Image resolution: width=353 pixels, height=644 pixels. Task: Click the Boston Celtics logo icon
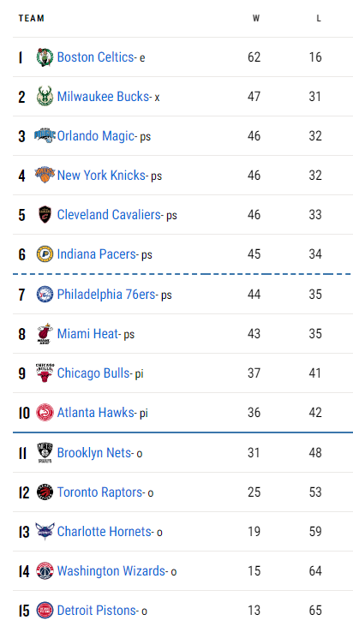[x=45, y=57]
